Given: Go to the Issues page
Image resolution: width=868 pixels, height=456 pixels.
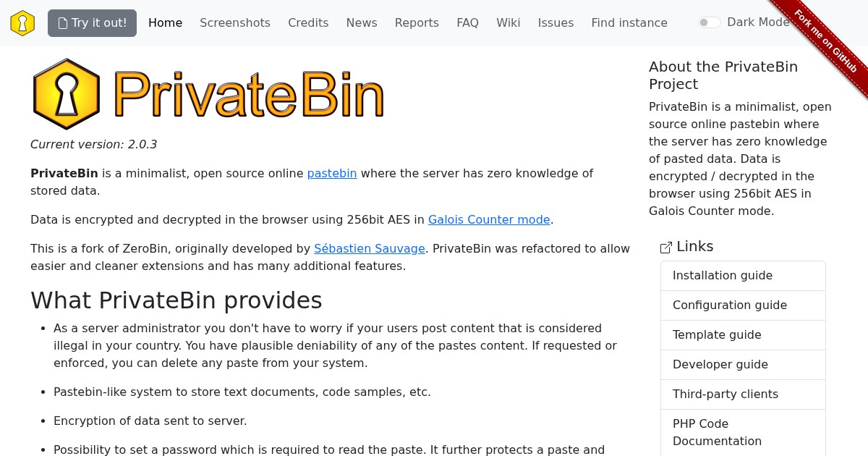Looking at the screenshot, I should 556,23.
